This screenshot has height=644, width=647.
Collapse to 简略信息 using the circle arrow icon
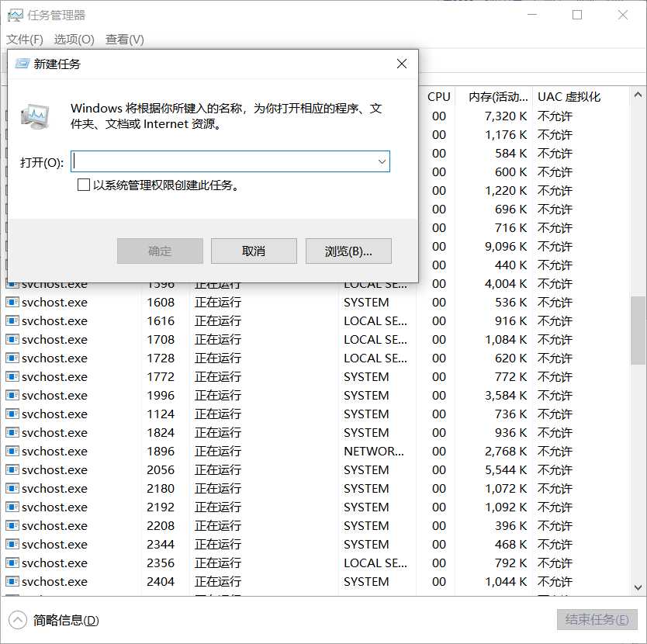coord(17,620)
